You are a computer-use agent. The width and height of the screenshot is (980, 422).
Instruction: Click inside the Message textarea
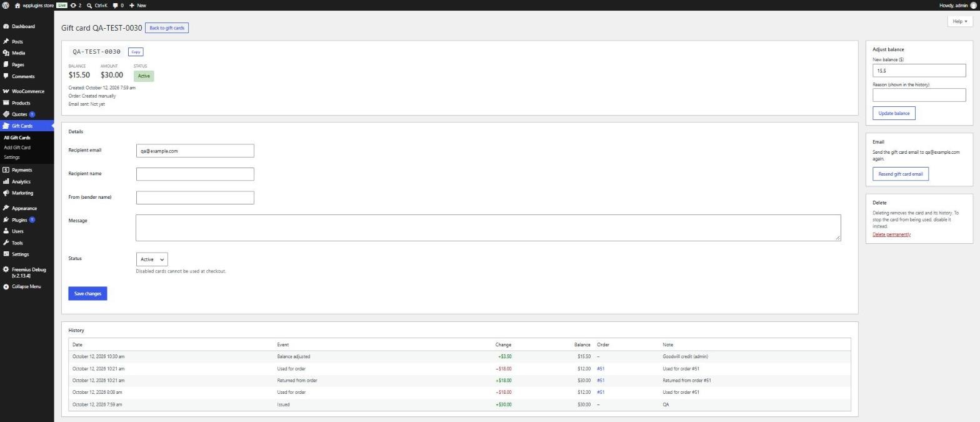coord(488,228)
